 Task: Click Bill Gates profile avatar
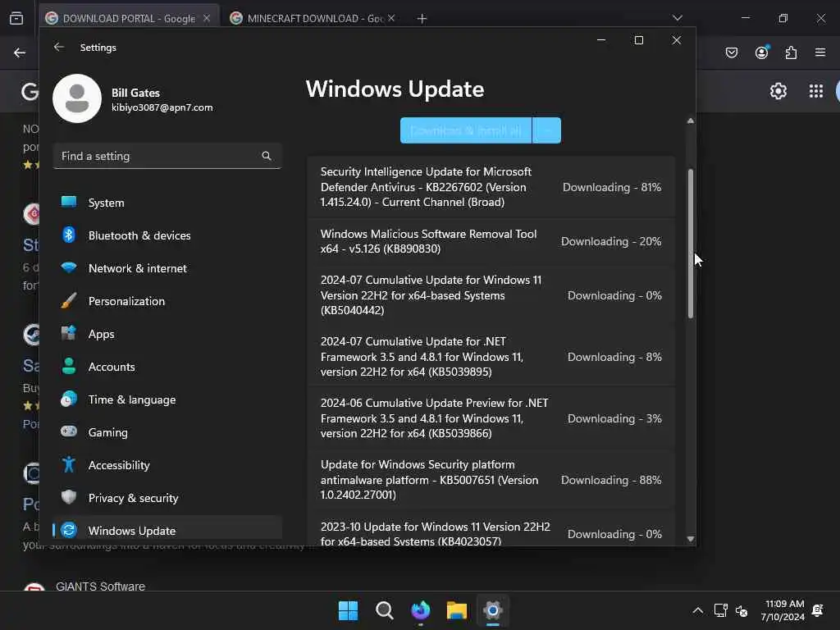coord(77,98)
